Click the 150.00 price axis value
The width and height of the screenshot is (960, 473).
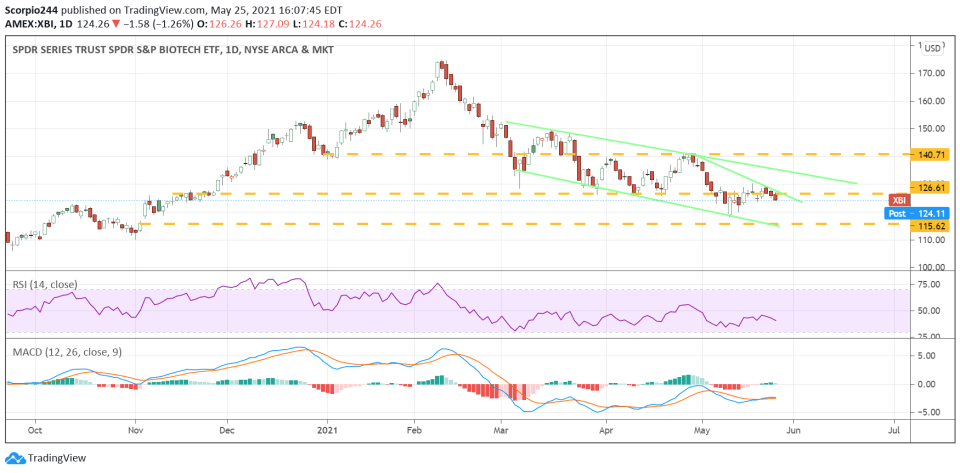click(x=931, y=128)
